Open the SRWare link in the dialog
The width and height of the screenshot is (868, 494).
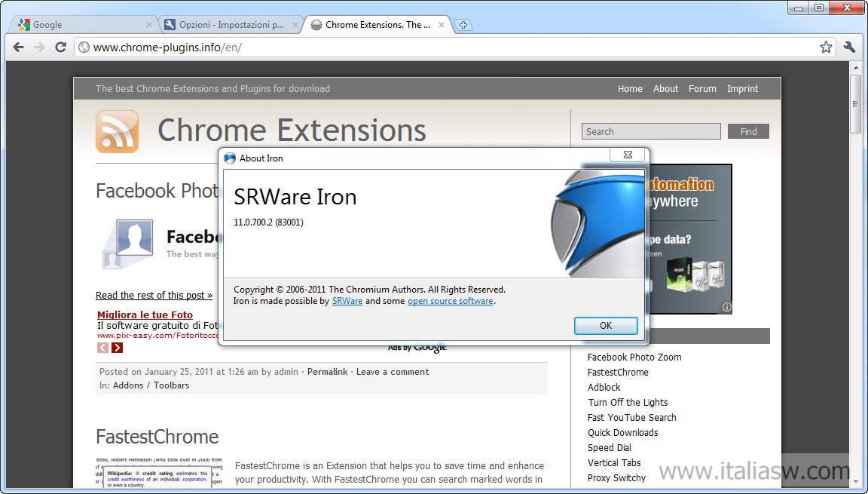(347, 301)
